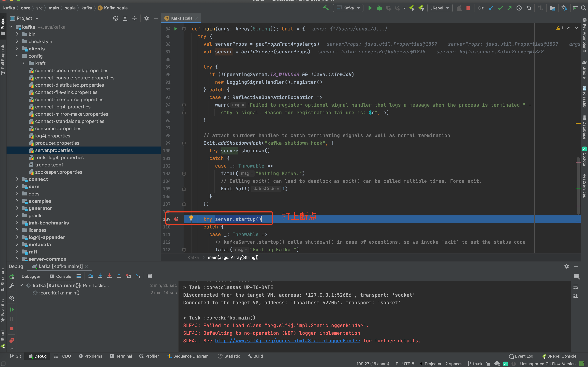
Task: Switch to the Debugger tab
Action: point(31,276)
